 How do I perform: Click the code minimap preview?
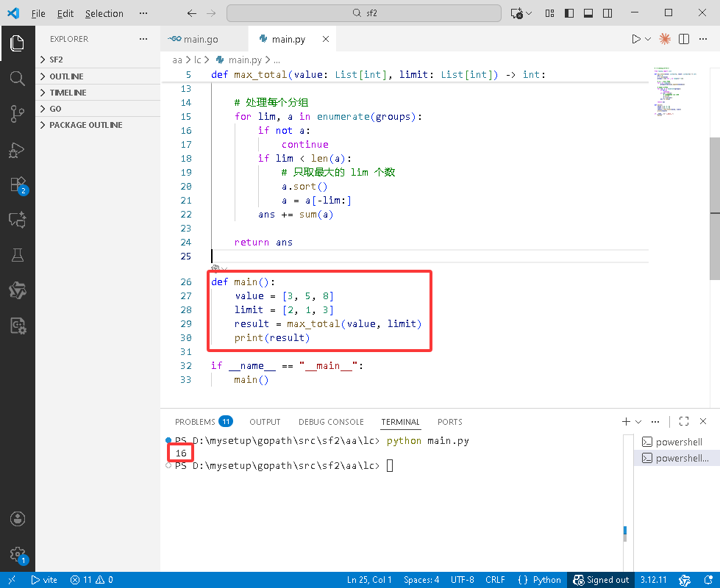675,92
